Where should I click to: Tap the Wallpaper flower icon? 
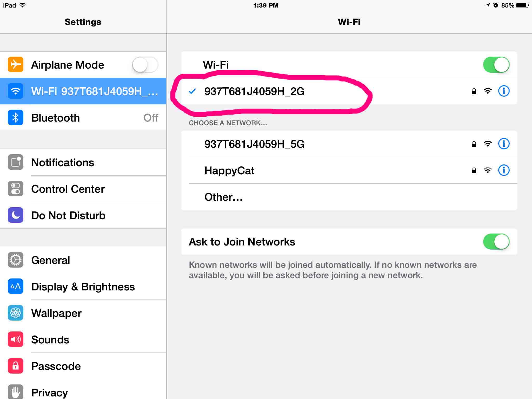[x=16, y=313]
